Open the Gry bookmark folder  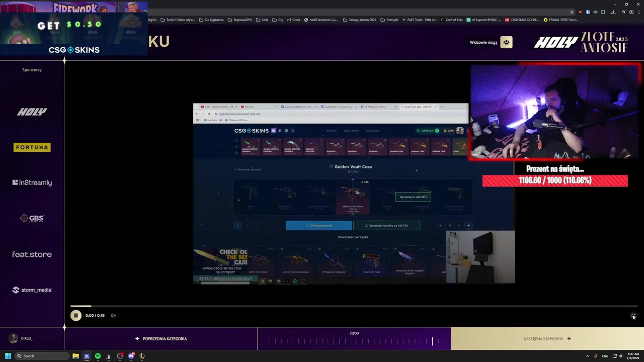[278, 20]
